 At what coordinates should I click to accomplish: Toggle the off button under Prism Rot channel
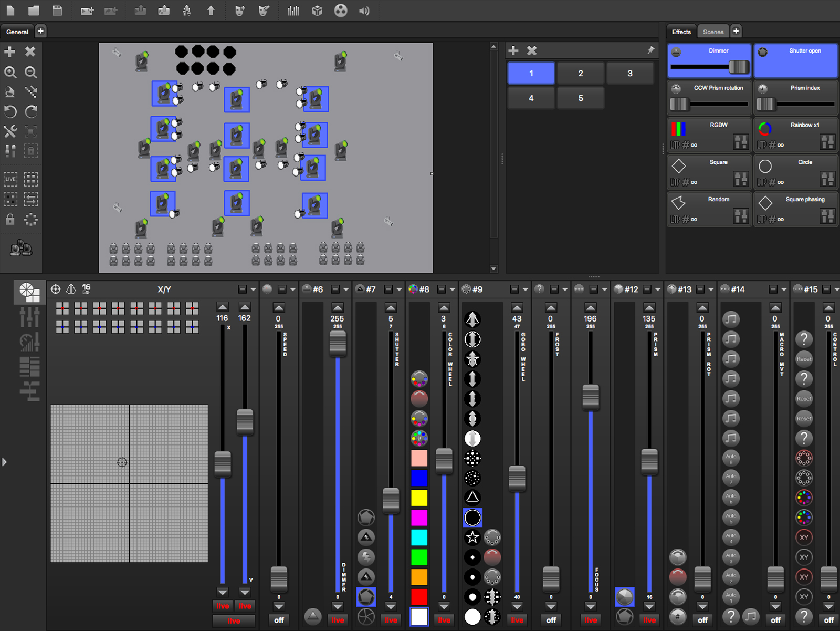point(702,620)
